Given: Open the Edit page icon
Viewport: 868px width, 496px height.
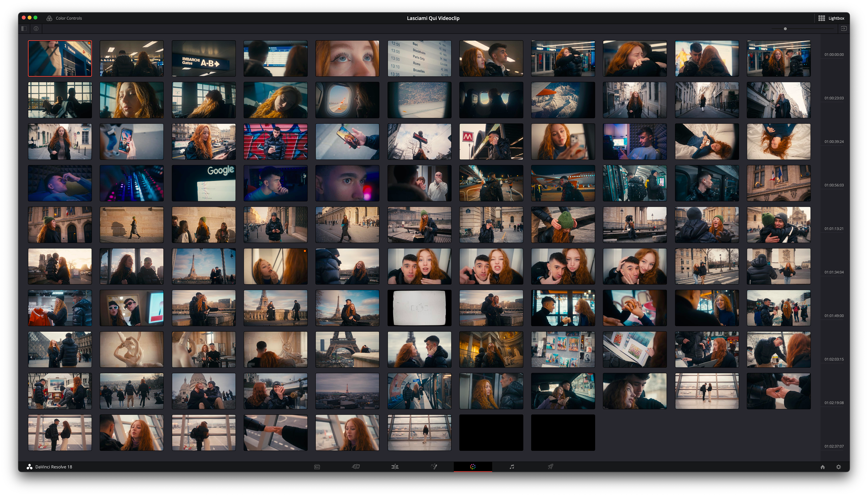Looking at the screenshot, I should [x=395, y=467].
